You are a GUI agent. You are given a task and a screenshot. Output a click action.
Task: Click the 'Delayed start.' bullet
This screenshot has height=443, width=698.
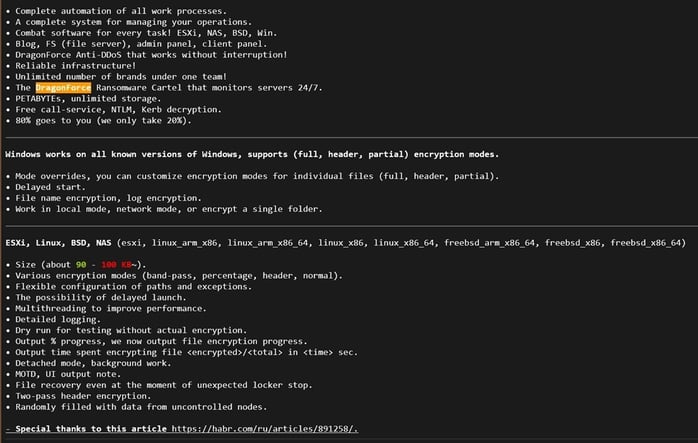(50, 187)
